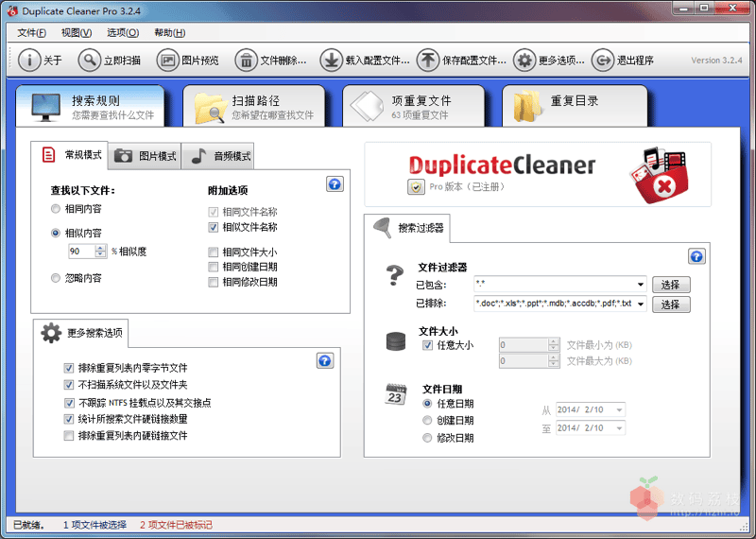The image size is (756, 539).
Task: Select the 创建日期 radio button
Action: pyautogui.click(x=427, y=420)
